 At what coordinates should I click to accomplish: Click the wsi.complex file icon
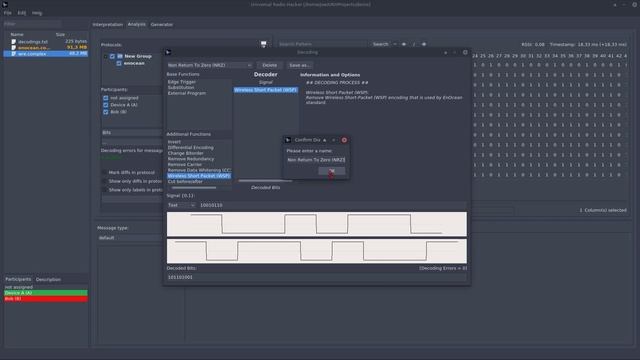click(13, 53)
